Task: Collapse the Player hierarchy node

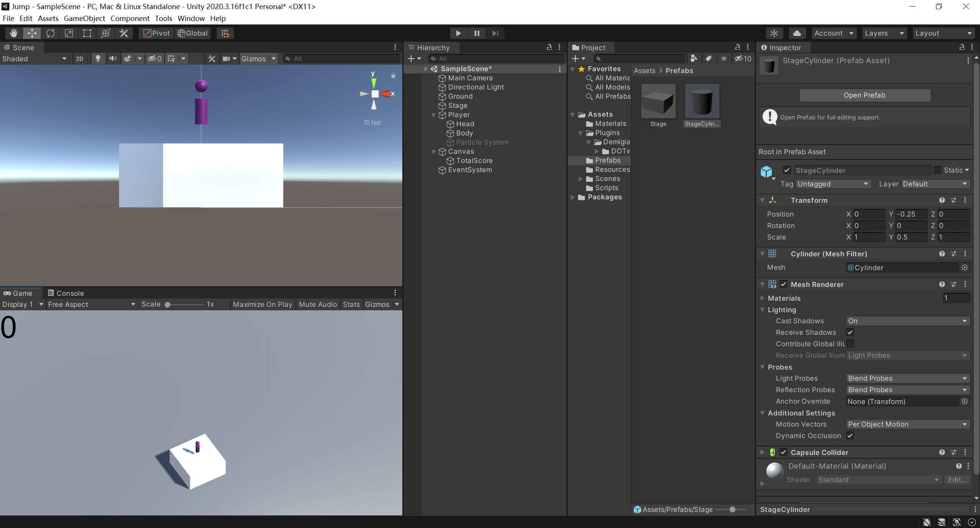Action: 433,115
